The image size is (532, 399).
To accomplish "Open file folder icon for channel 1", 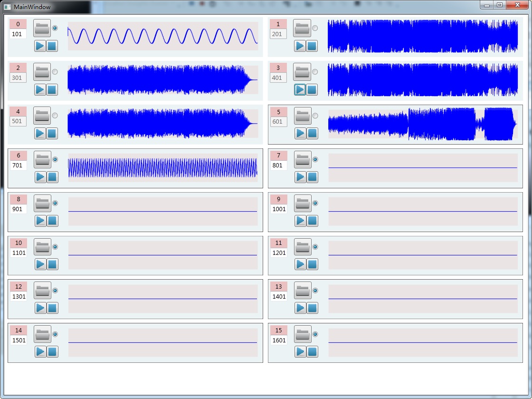I will pyautogui.click(x=302, y=28).
